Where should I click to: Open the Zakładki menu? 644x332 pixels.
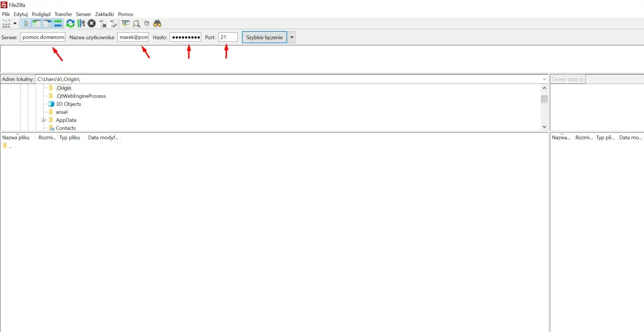pos(105,14)
